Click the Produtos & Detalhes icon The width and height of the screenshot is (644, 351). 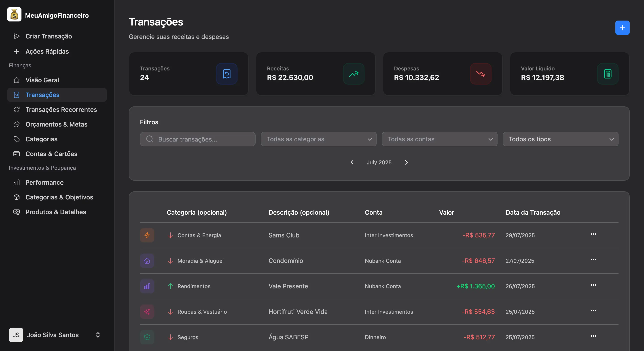click(17, 212)
